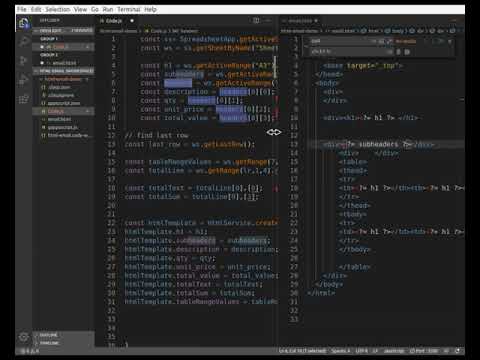This screenshot has width=480, height=360.
Task: Open email.html in the file tree
Action: (x=63, y=119)
